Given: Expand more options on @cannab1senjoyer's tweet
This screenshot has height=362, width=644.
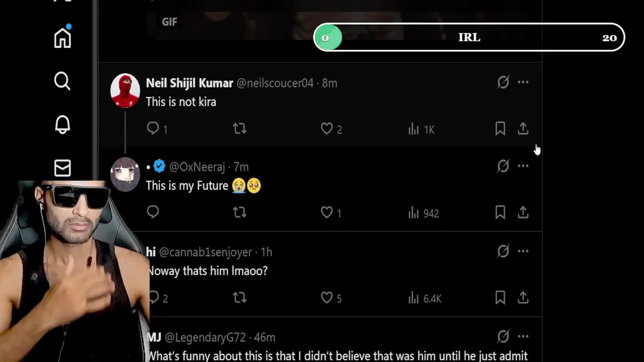Looking at the screenshot, I should pos(523,251).
